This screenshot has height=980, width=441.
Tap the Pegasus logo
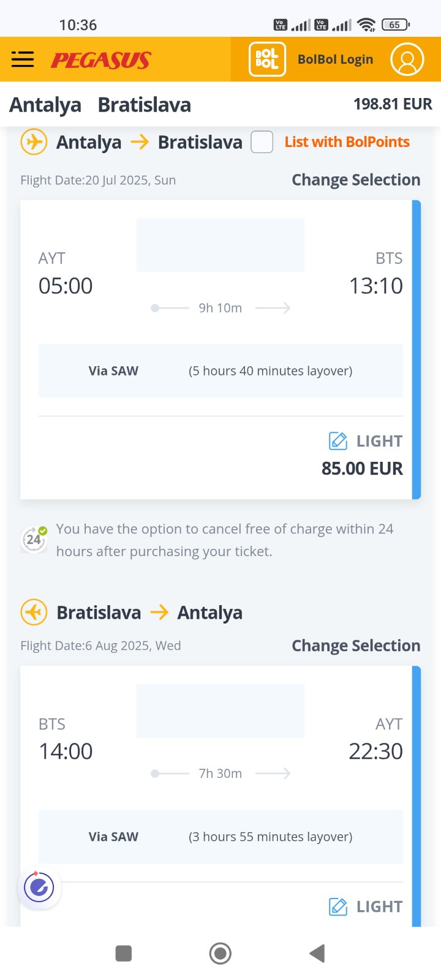(x=101, y=60)
